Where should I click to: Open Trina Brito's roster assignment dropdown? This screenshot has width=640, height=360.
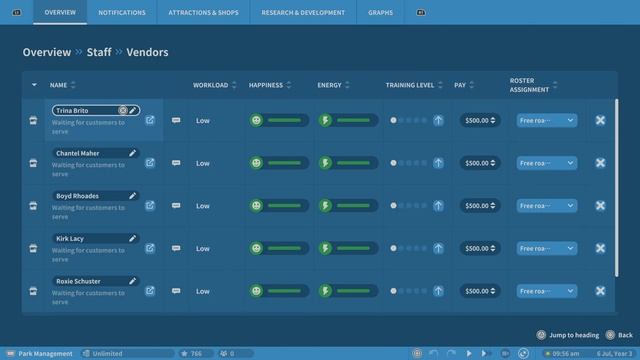(x=547, y=120)
